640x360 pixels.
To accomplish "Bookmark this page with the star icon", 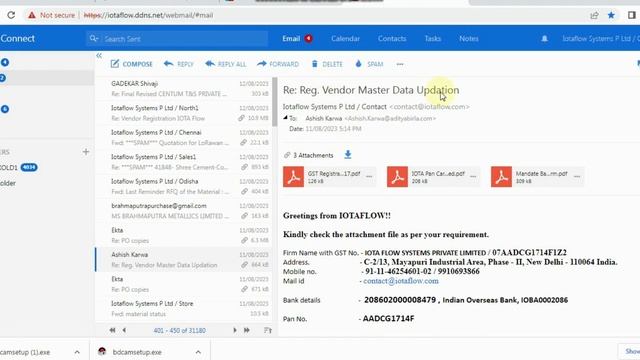I will tap(611, 15).
